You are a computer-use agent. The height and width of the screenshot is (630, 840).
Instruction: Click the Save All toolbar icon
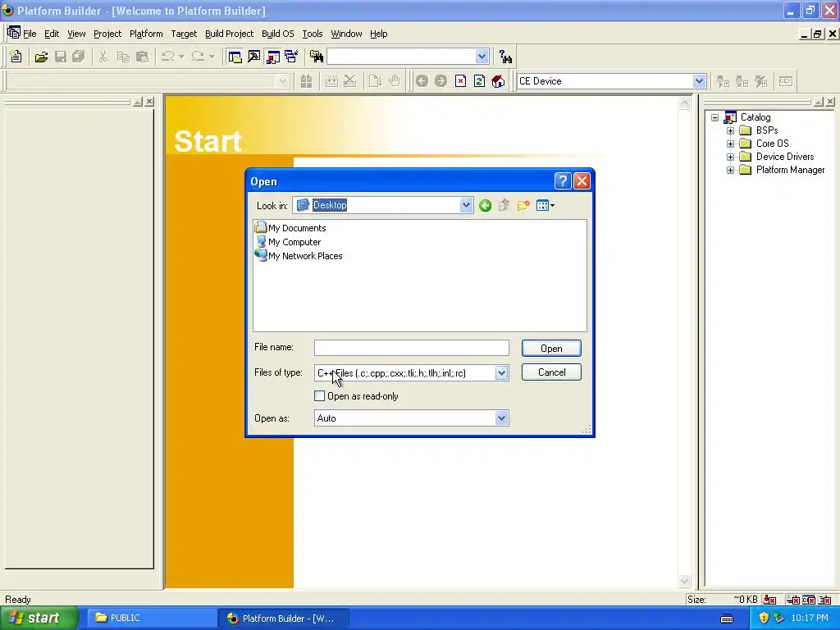(79, 57)
